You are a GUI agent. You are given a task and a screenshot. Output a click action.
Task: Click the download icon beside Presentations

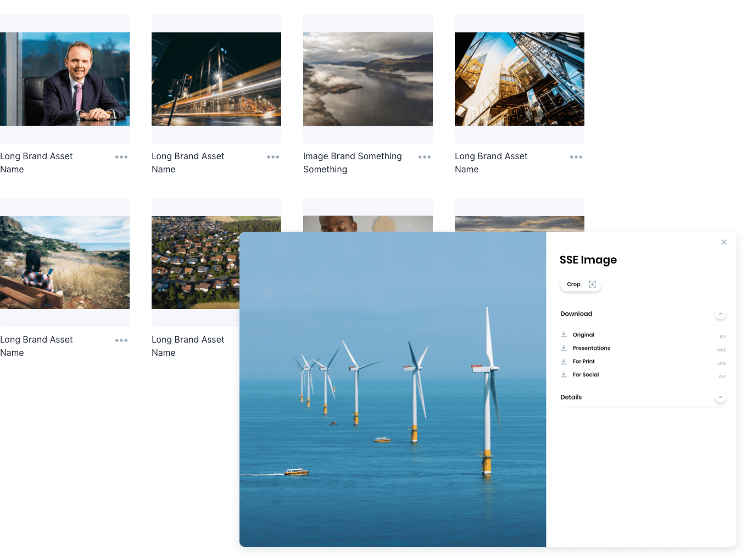point(564,348)
